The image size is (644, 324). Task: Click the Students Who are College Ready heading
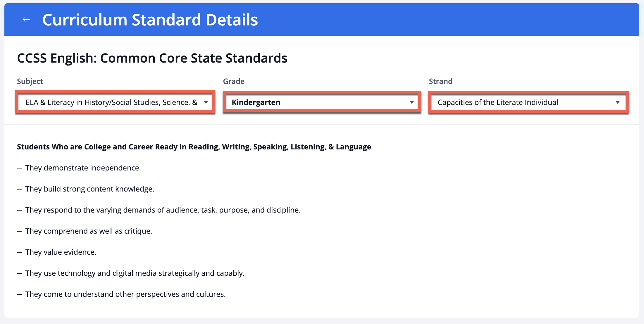[x=194, y=147]
